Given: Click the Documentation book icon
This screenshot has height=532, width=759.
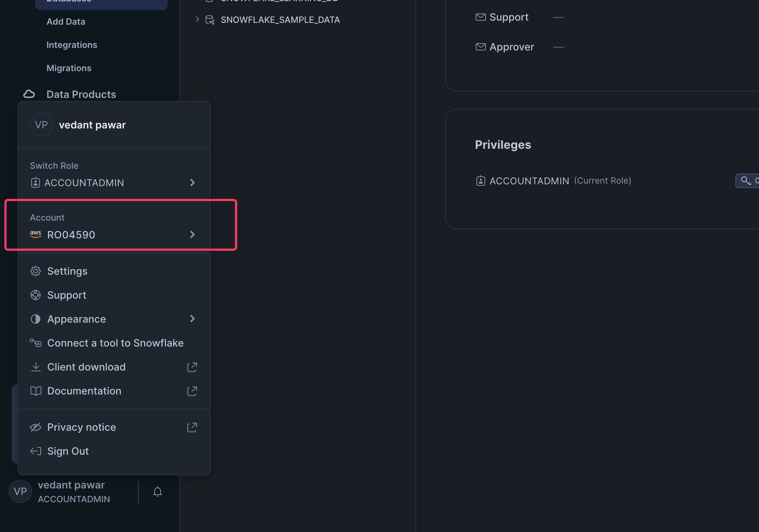Looking at the screenshot, I should tap(36, 391).
